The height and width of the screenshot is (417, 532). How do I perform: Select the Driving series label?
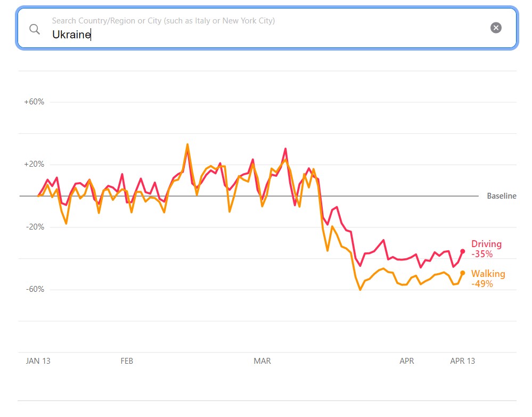coord(486,244)
